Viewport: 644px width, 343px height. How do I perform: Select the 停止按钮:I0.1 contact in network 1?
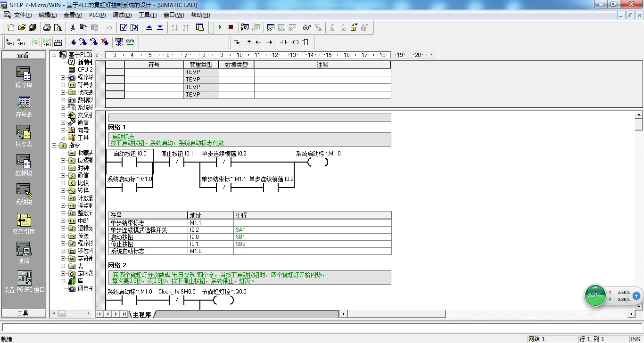coord(177,163)
